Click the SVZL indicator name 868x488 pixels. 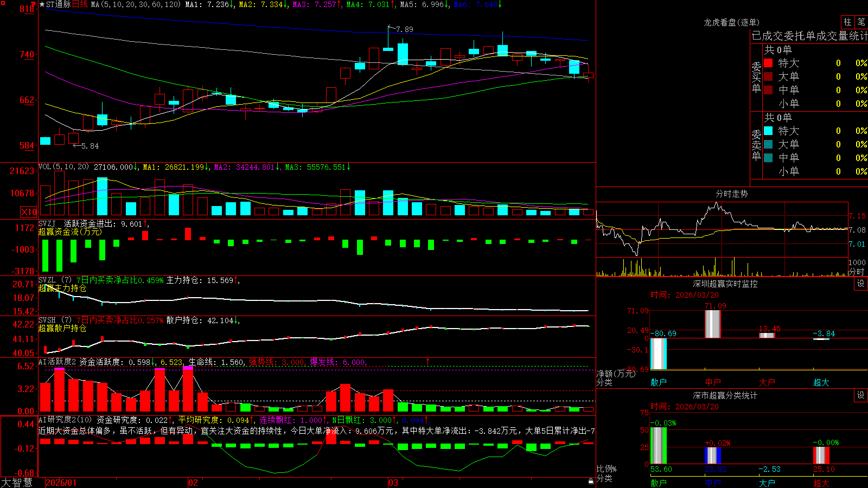tap(47, 280)
